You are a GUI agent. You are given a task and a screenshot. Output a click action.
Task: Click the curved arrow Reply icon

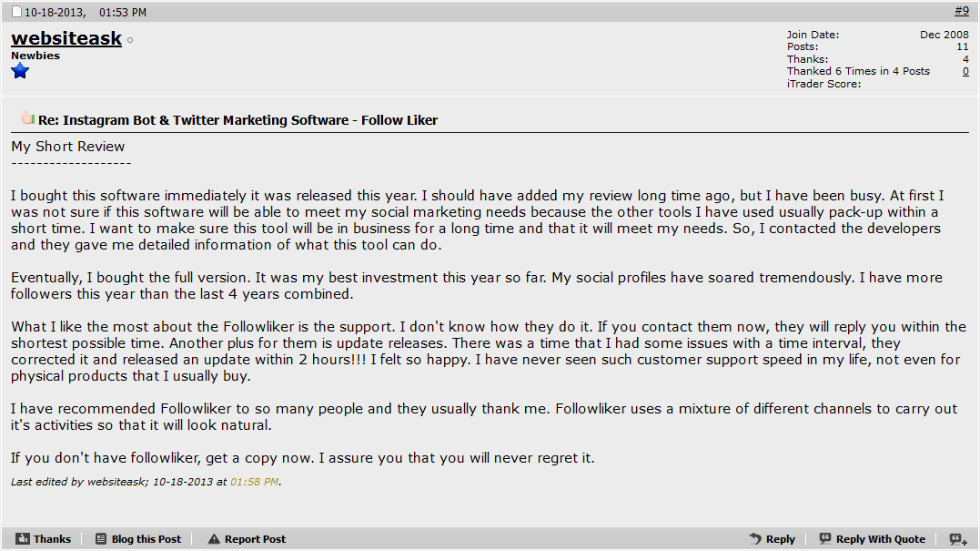click(x=755, y=538)
